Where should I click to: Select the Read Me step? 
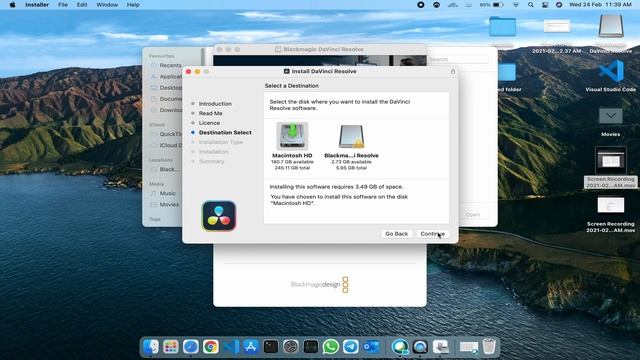click(x=210, y=113)
